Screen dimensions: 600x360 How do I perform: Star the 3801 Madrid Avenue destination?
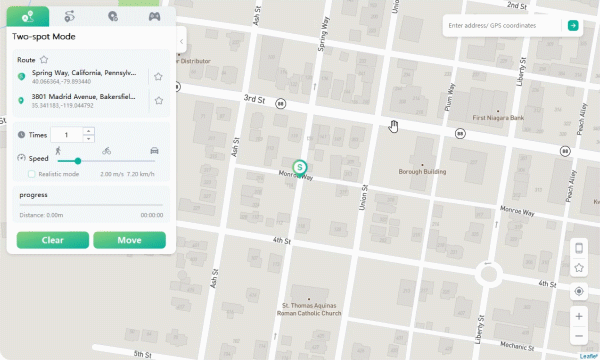coord(158,101)
